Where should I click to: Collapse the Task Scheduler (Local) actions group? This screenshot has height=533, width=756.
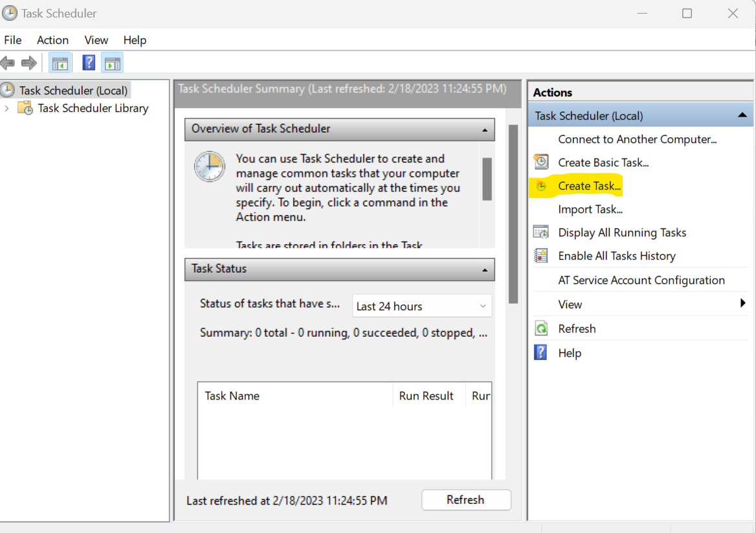pyautogui.click(x=742, y=115)
